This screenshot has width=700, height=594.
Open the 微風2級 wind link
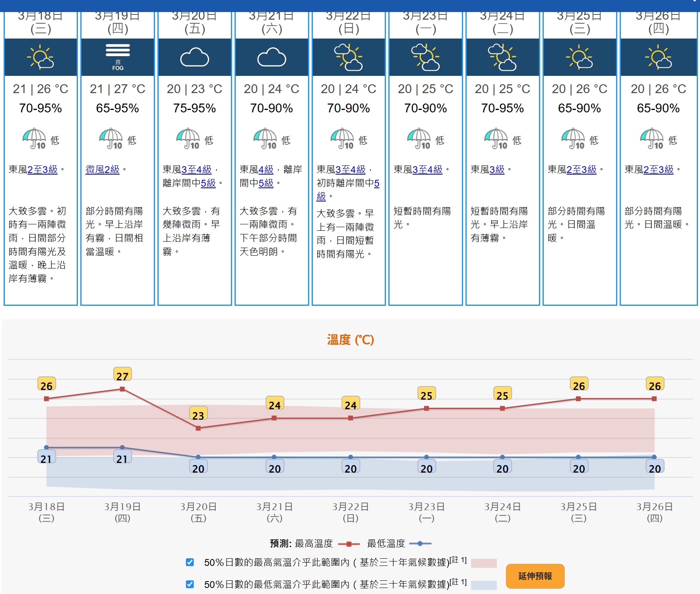tap(102, 170)
